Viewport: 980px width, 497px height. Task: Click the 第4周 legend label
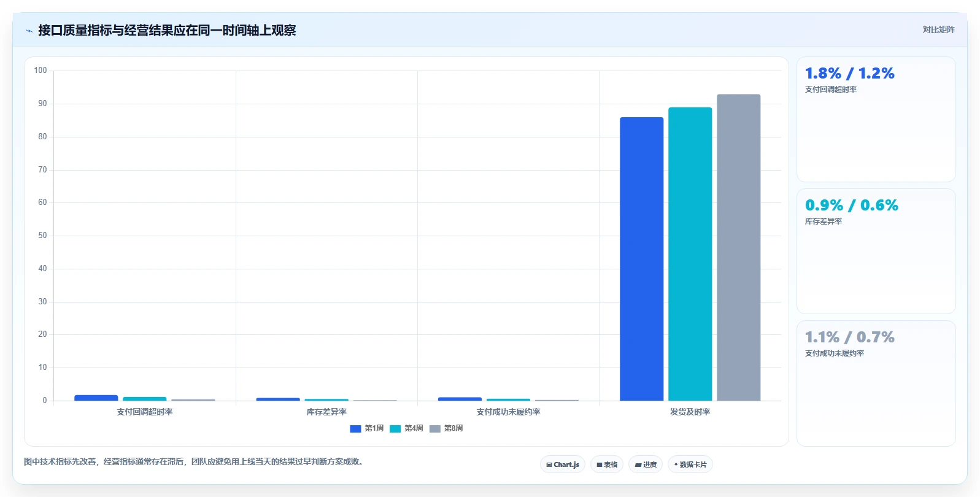pyautogui.click(x=414, y=428)
